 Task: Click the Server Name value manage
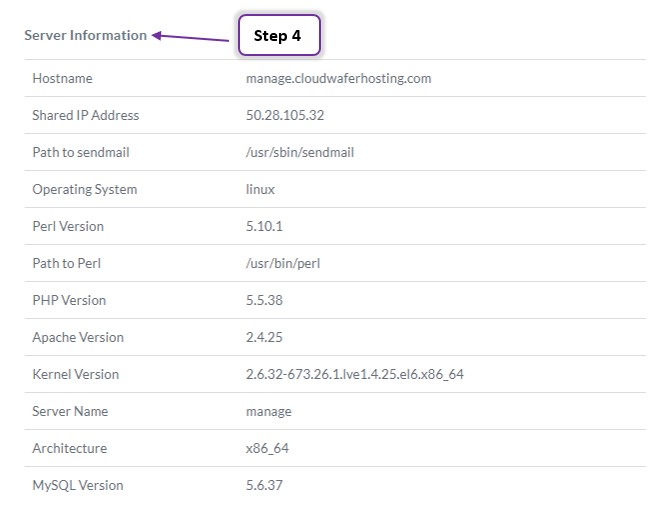point(268,411)
